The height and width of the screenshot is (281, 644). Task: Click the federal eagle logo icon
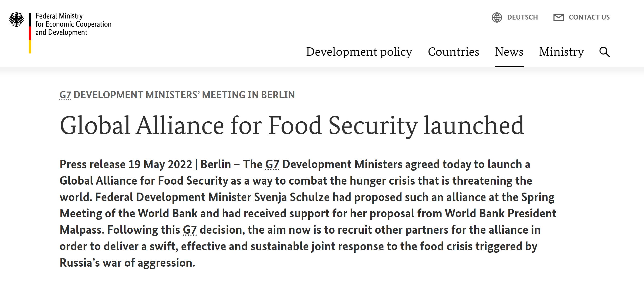[x=16, y=20]
